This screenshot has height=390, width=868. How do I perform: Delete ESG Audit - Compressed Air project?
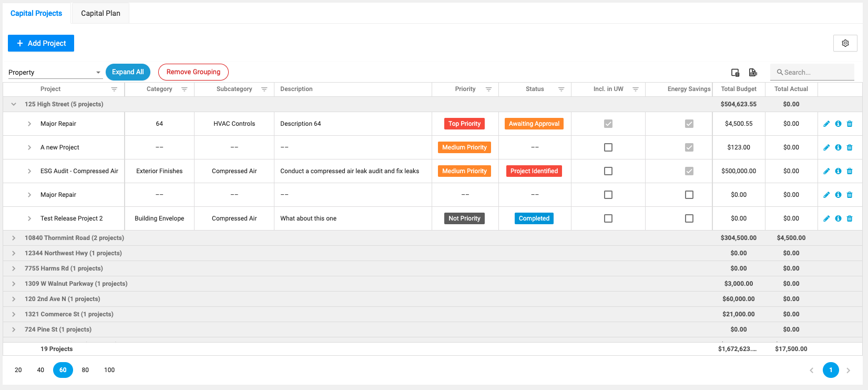(850, 171)
